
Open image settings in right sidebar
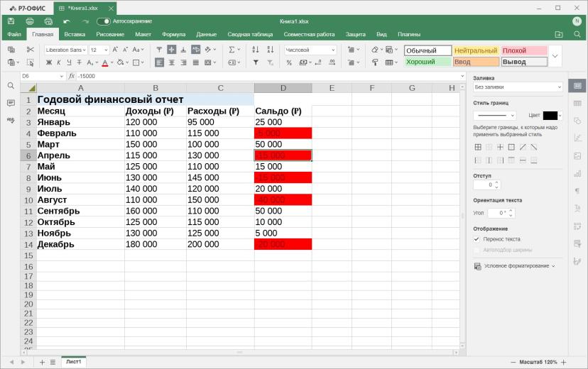tap(577, 156)
